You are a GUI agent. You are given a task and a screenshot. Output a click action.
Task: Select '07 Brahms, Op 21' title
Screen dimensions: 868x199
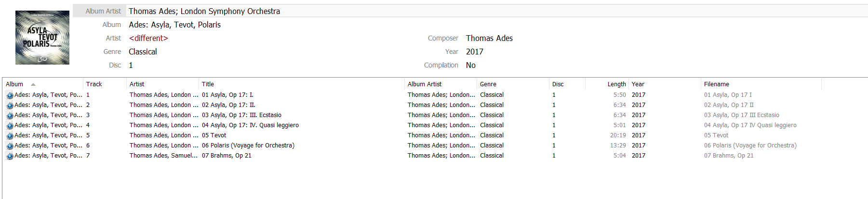[227, 156]
